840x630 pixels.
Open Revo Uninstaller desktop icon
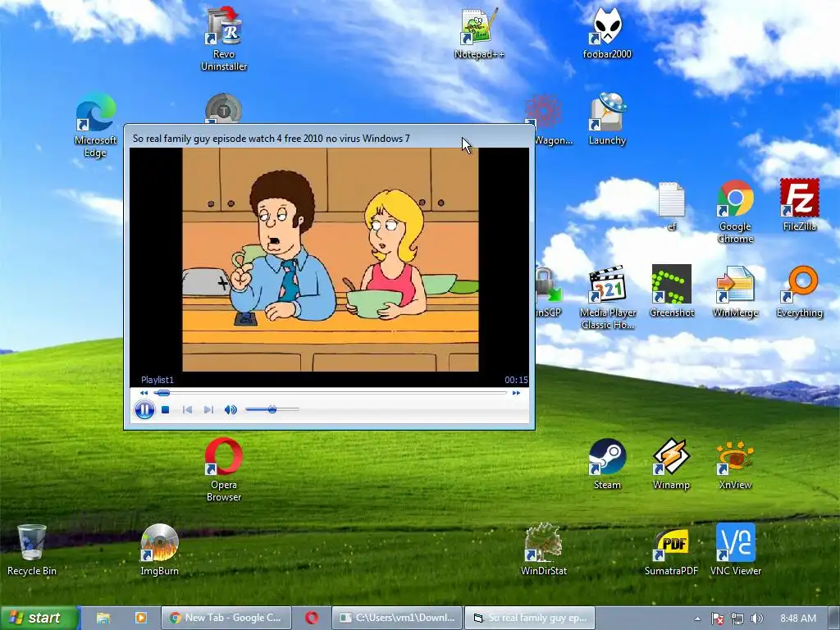click(224, 39)
